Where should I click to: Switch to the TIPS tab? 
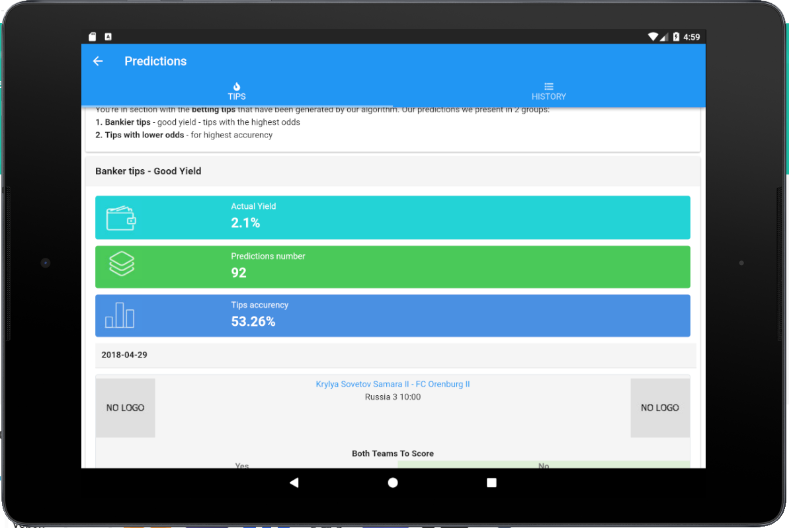(237, 91)
